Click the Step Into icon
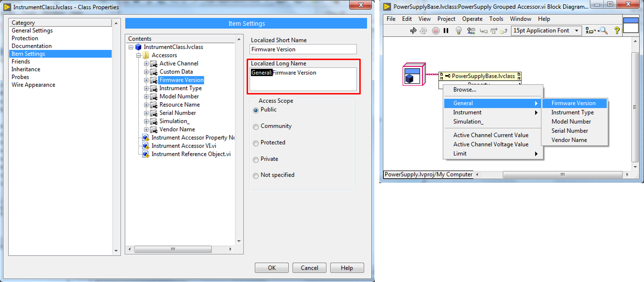The width and height of the screenshot is (644, 282). click(483, 31)
